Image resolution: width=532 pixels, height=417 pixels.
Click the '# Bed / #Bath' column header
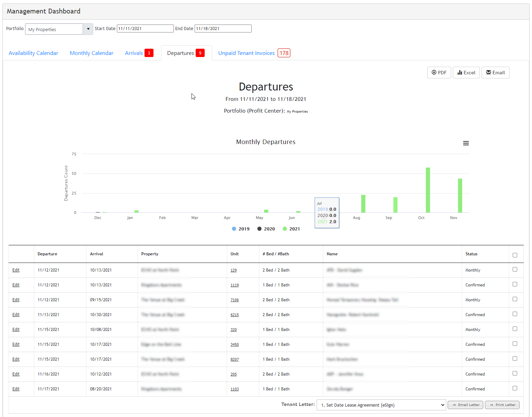click(x=276, y=254)
